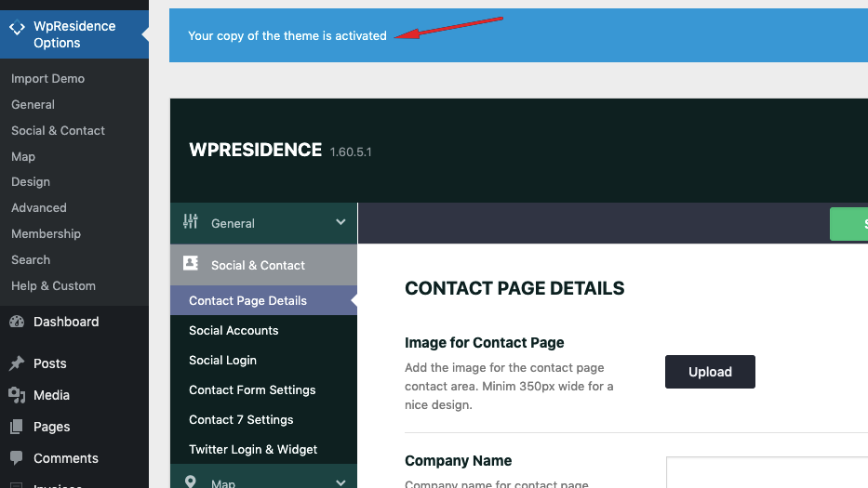The height and width of the screenshot is (488, 868).
Task: Click the Pages icon in sidebar
Action: [x=17, y=426]
